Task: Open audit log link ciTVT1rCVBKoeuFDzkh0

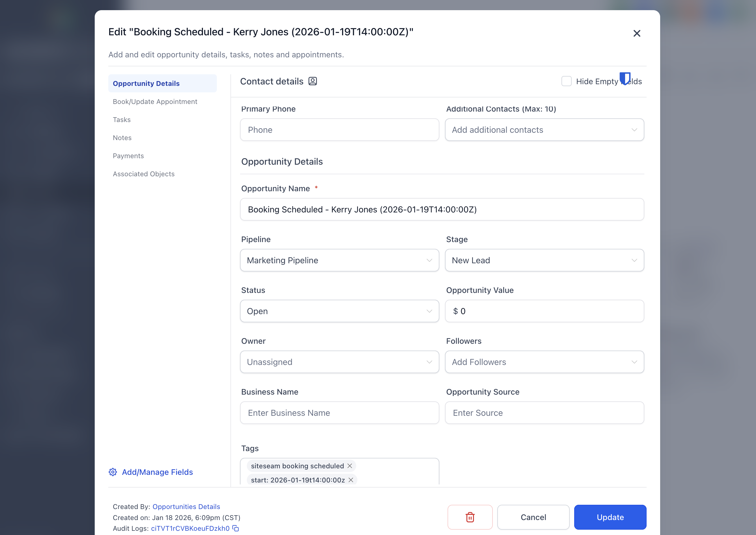Action: pos(190,528)
